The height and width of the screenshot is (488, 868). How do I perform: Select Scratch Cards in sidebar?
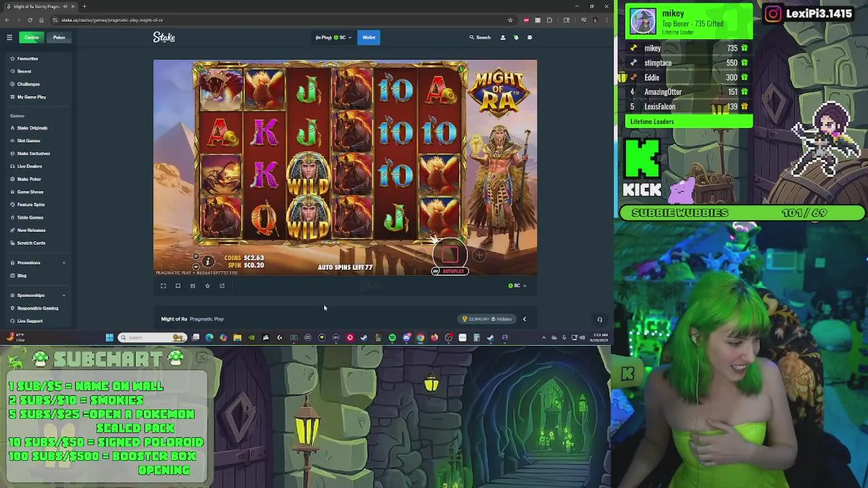38,243
